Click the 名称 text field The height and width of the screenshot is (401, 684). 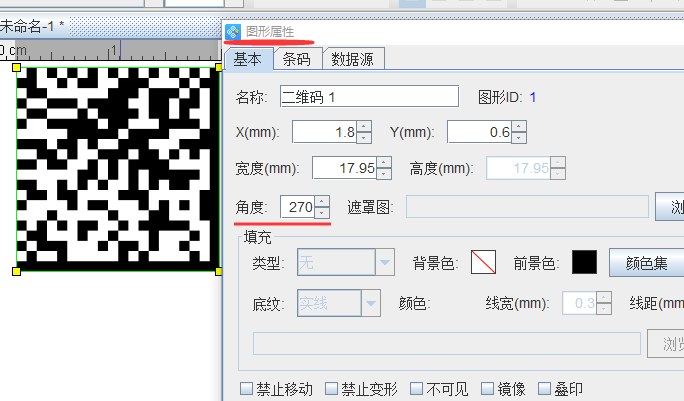[368, 97]
